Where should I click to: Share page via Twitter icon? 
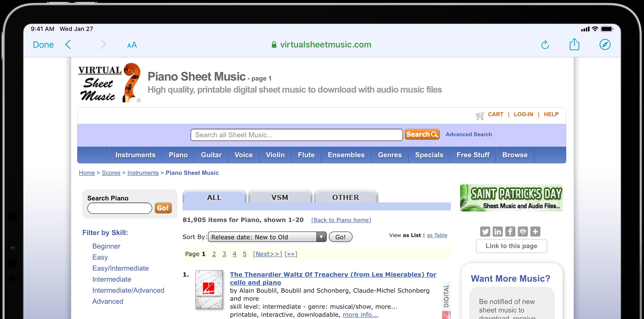click(x=485, y=231)
